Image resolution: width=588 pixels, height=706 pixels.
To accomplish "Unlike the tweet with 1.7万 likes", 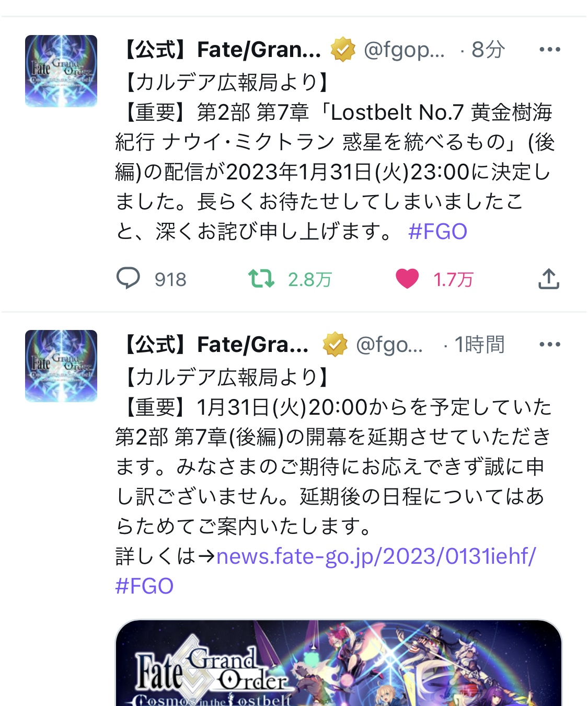I will point(407,279).
